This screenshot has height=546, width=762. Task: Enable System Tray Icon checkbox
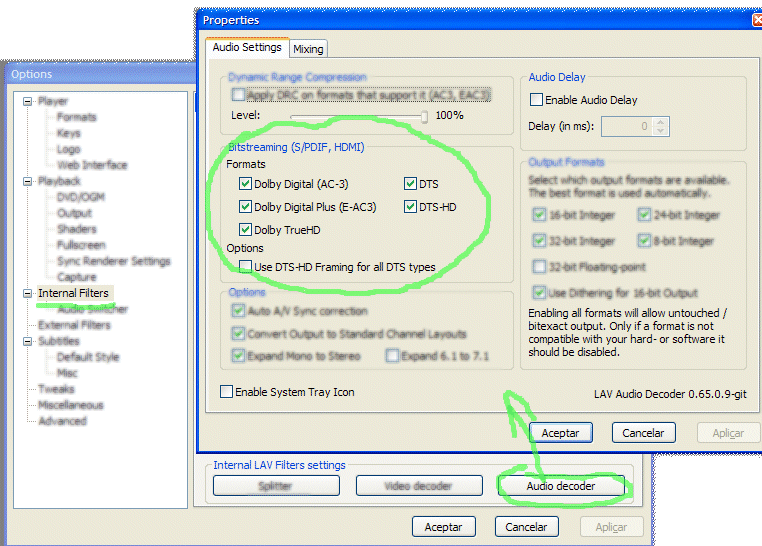click(226, 392)
